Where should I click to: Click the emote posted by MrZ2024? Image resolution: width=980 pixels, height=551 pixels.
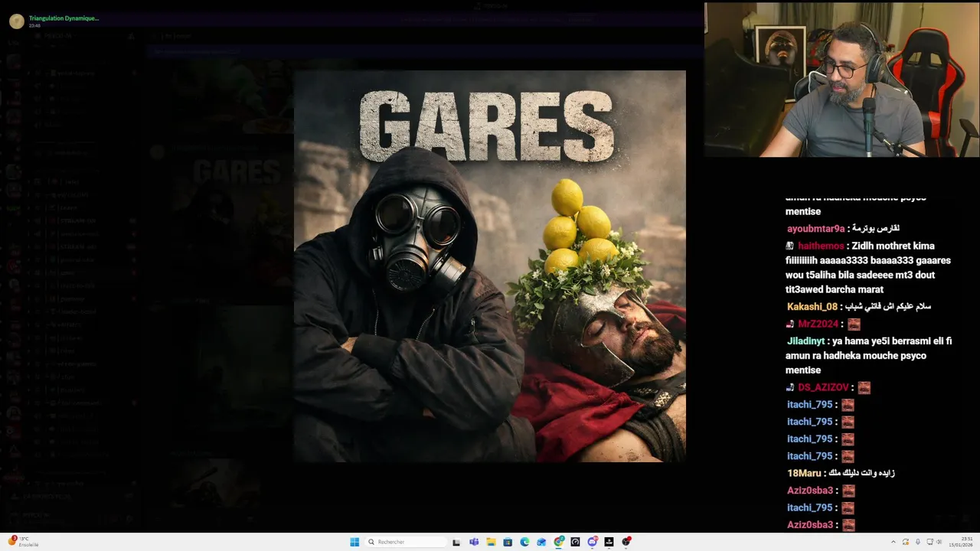tap(854, 324)
